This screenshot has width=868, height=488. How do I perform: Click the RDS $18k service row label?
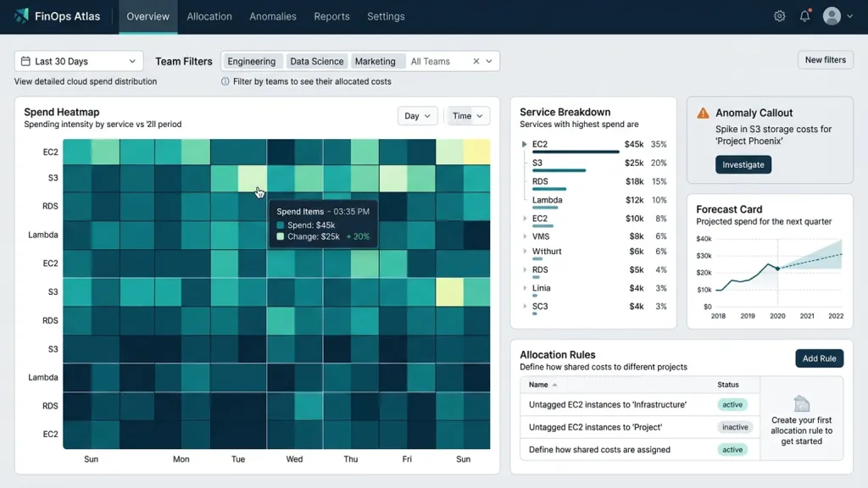point(540,181)
